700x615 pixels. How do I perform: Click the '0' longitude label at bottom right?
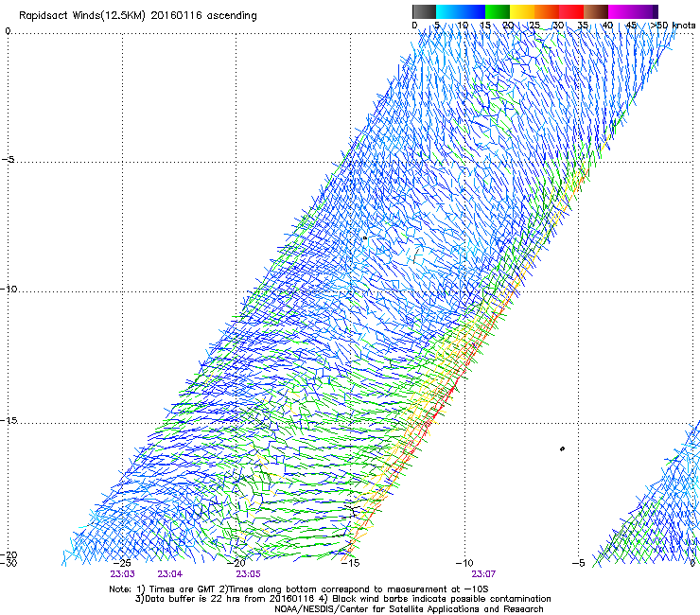[x=692, y=563]
